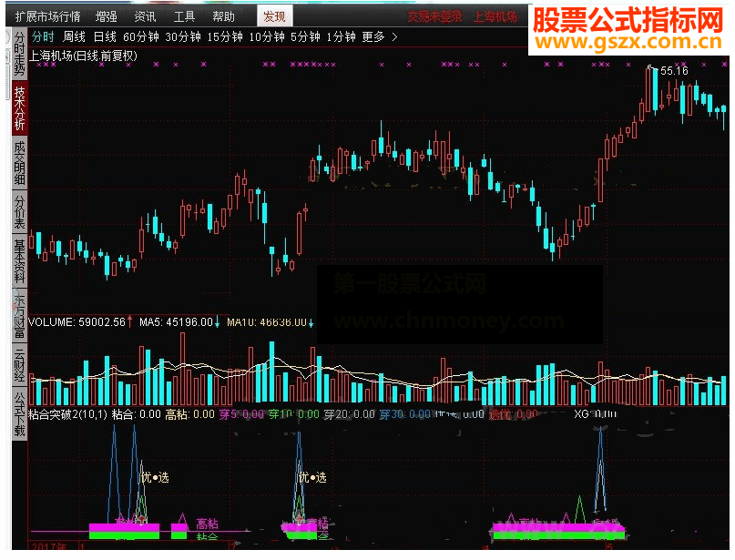Click the 股票公式指标网 banner logo

(x=628, y=20)
